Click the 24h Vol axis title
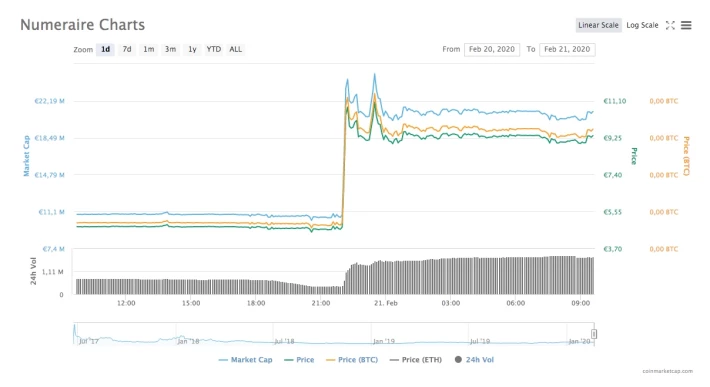The image size is (710, 387). coord(33,271)
